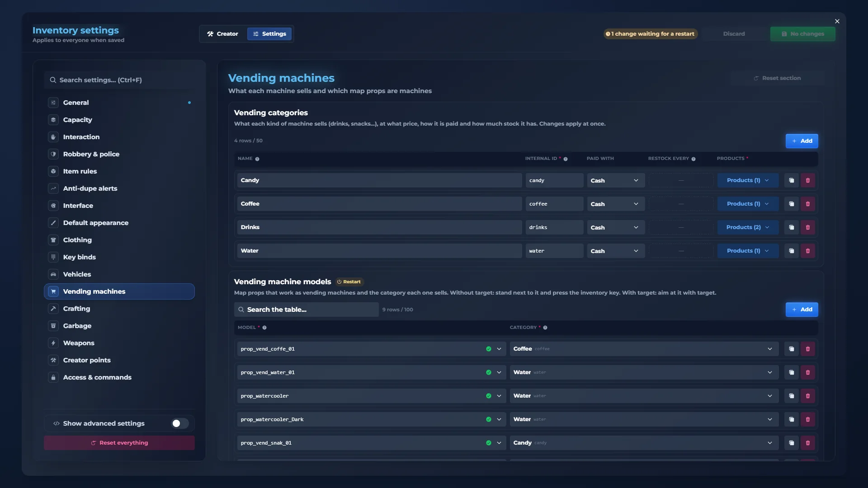Click the Restock every field for Coffee

(x=681, y=204)
